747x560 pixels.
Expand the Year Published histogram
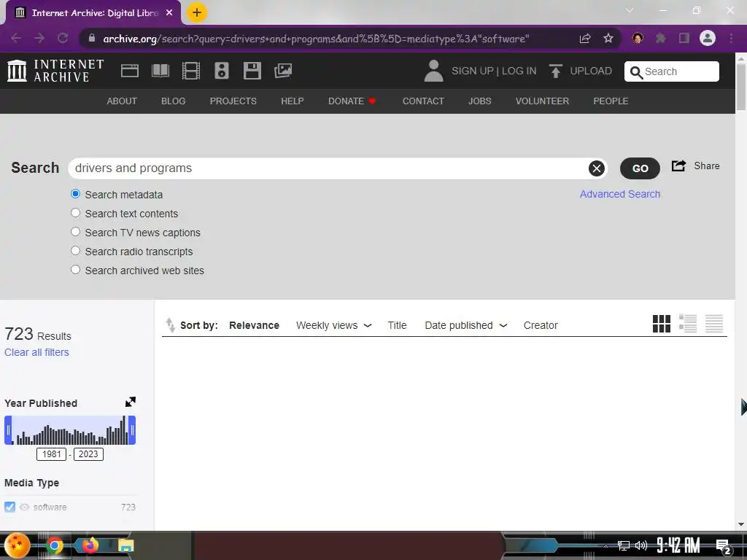click(x=130, y=402)
